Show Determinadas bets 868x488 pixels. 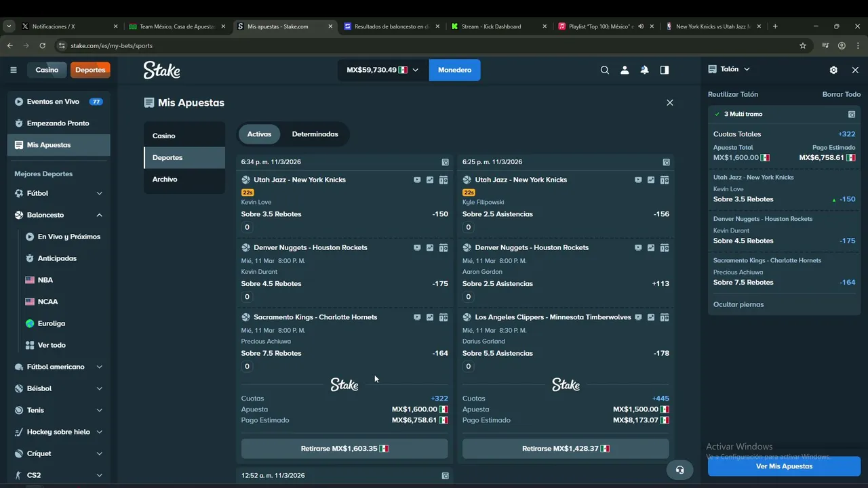coord(315,134)
